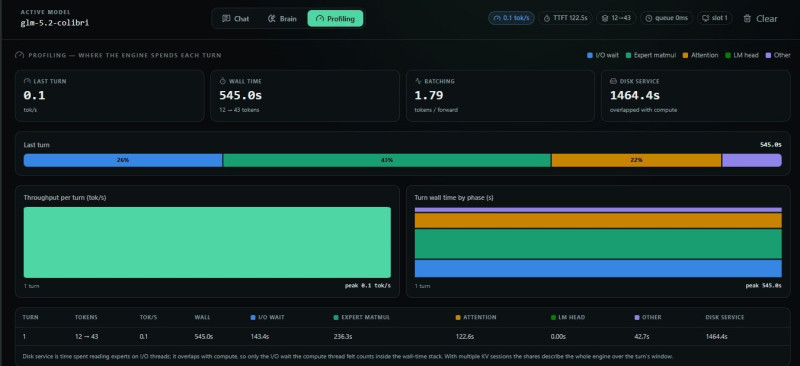The image size is (800, 366).
Task: Click the Clear button
Action: click(760, 19)
